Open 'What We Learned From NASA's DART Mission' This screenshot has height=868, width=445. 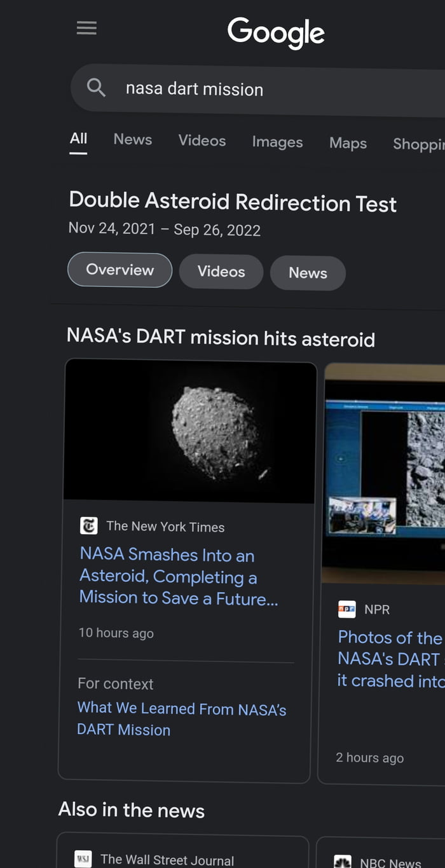(x=182, y=719)
